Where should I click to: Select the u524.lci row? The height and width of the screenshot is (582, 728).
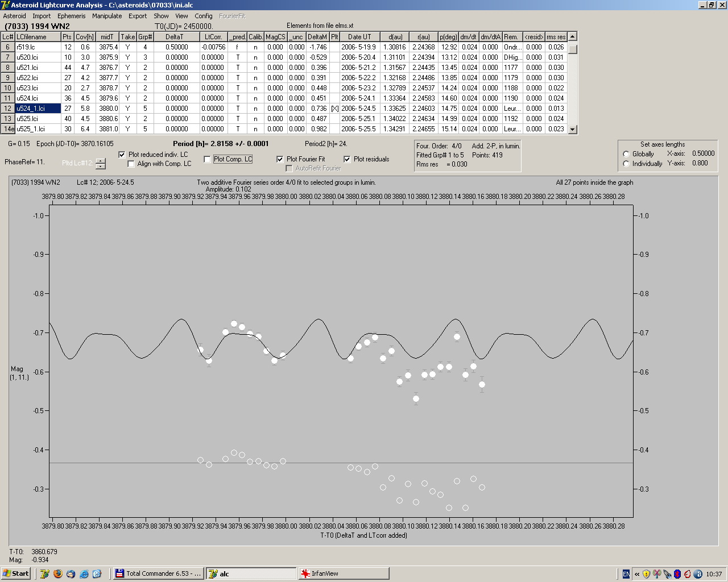pos(284,98)
